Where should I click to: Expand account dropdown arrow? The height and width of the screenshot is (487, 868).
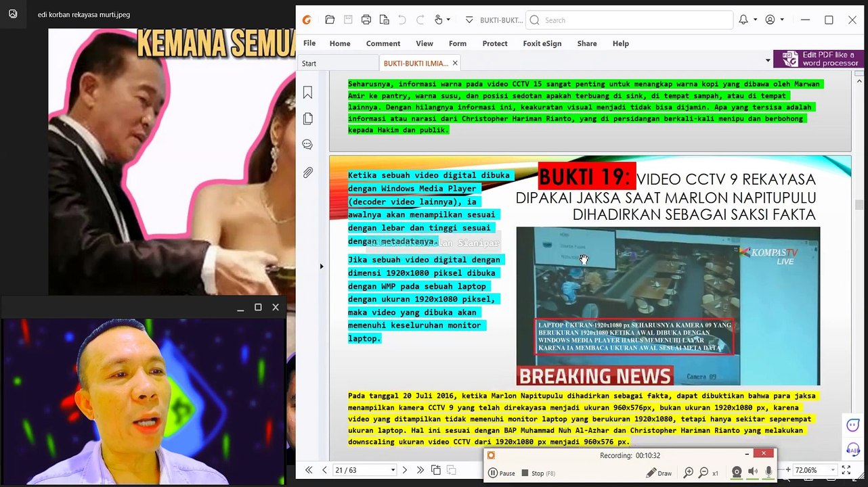(781, 20)
